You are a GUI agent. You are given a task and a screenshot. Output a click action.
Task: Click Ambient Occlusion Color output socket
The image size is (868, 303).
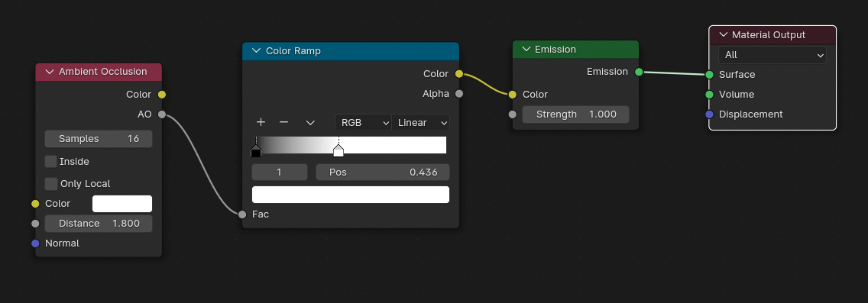coord(162,95)
